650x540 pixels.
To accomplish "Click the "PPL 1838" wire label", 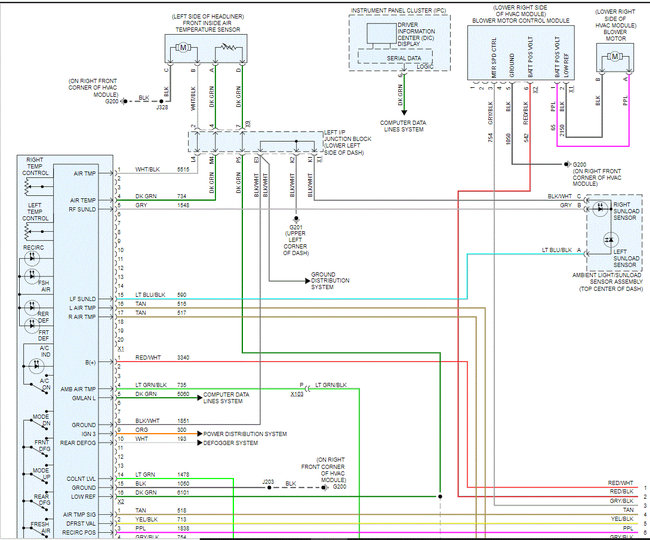I will (162, 528).
